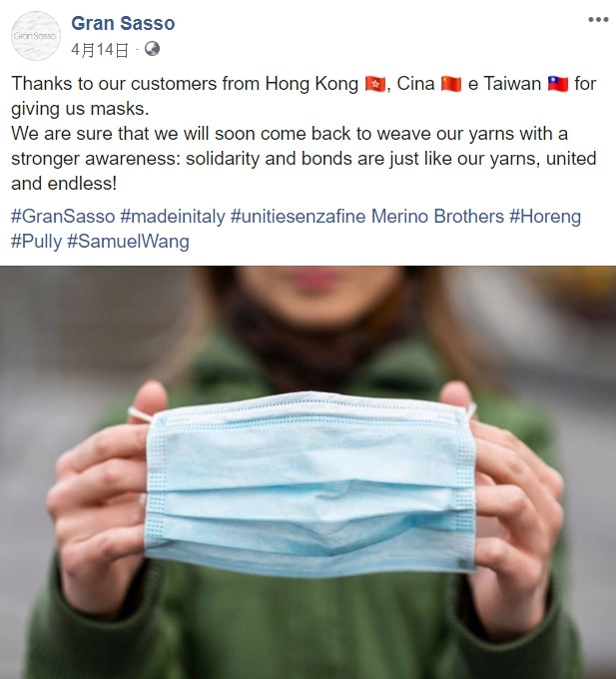Click the blue surgical mask in photo
Viewport: 616px width, 679px height.
309,483
